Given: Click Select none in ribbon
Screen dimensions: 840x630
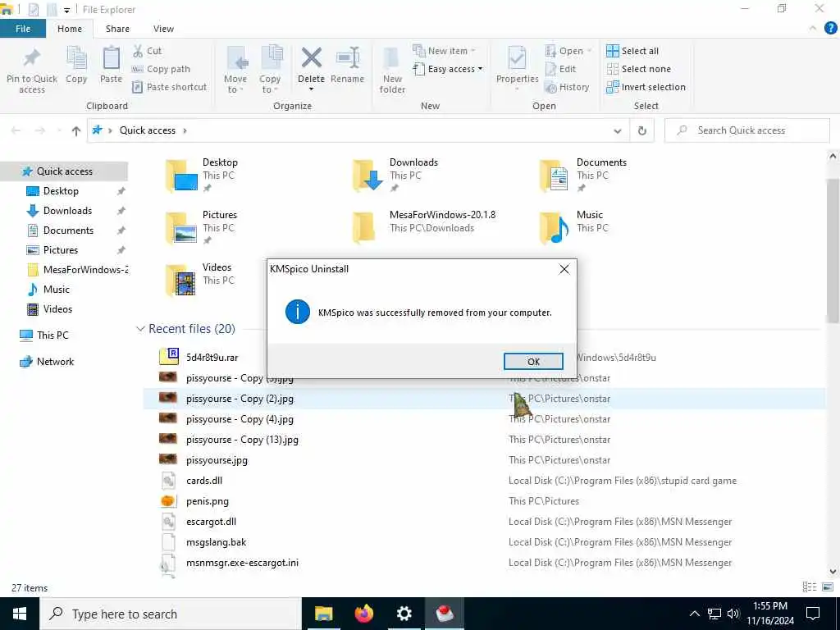Looking at the screenshot, I should [x=638, y=69].
